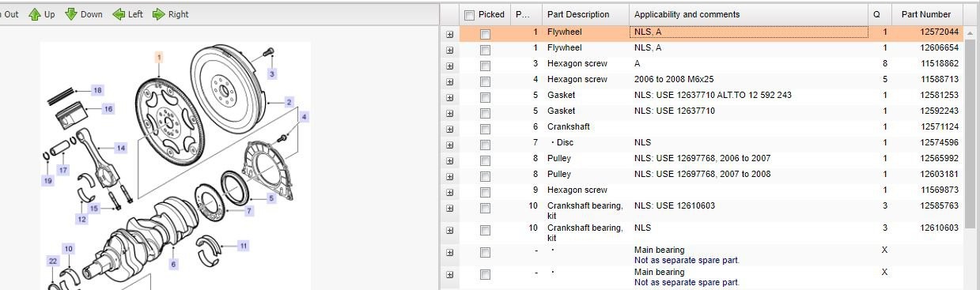Sort by Part Number column header
Viewport: 980px width, 290px height.
(x=927, y=14)
